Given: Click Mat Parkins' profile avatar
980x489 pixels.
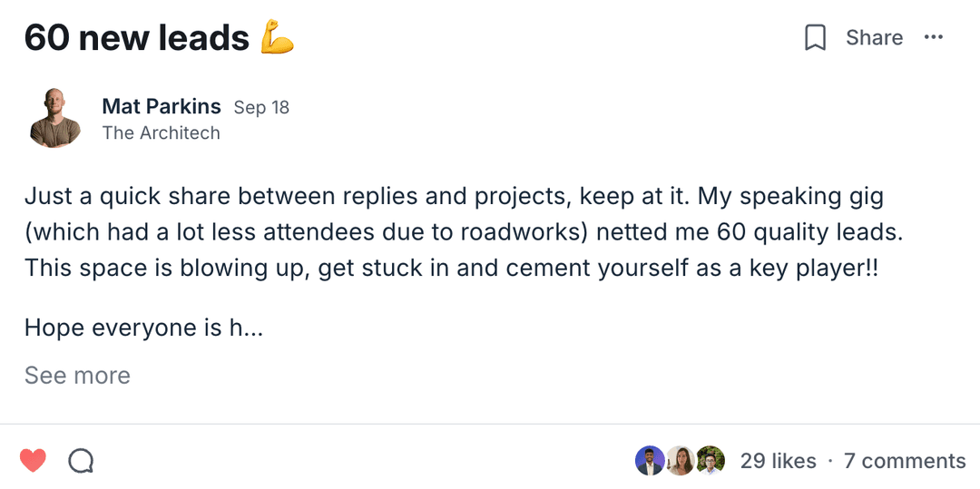Looking at the screenshot, I should 55,118.
